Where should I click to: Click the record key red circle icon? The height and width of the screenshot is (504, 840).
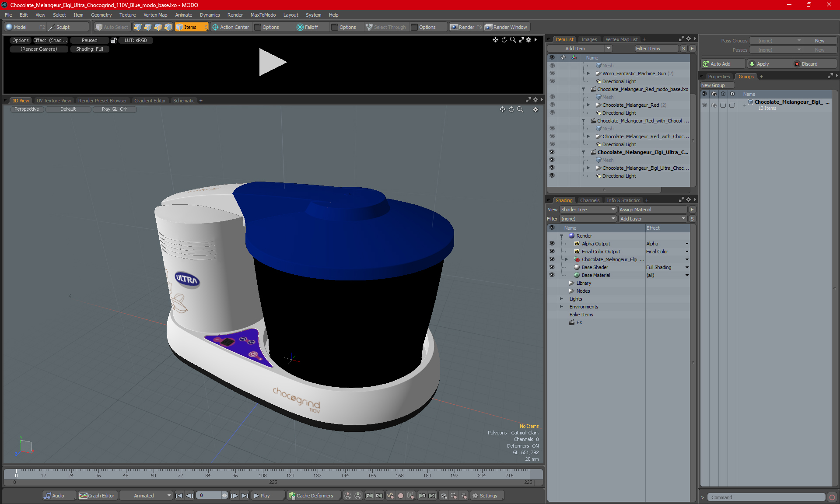(400, 496)
